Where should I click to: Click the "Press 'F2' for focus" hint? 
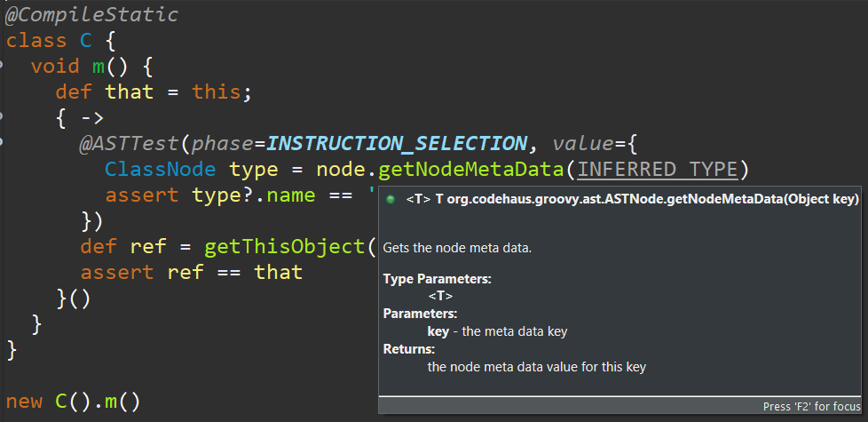click(810, 406)
